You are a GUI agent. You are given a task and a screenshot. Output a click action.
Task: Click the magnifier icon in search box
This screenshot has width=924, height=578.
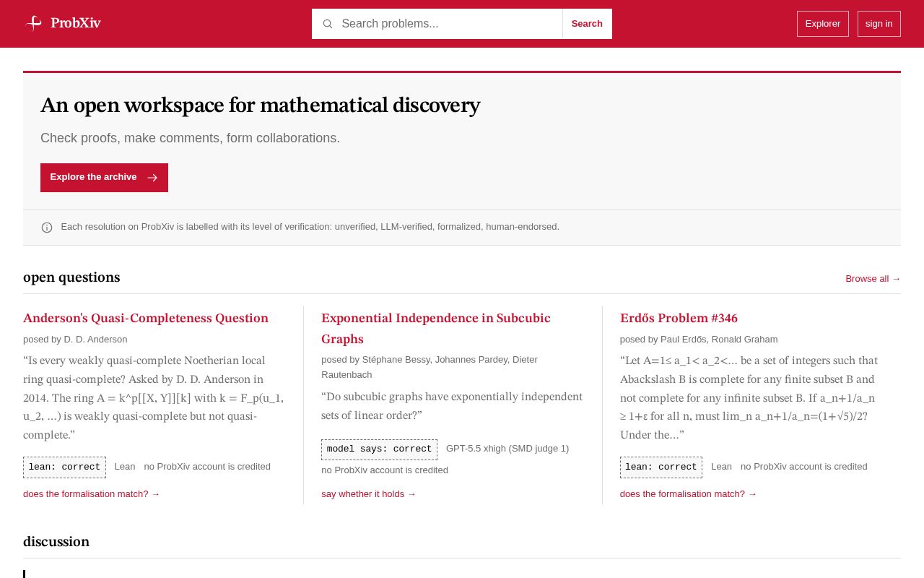click(x=328, y=24)
